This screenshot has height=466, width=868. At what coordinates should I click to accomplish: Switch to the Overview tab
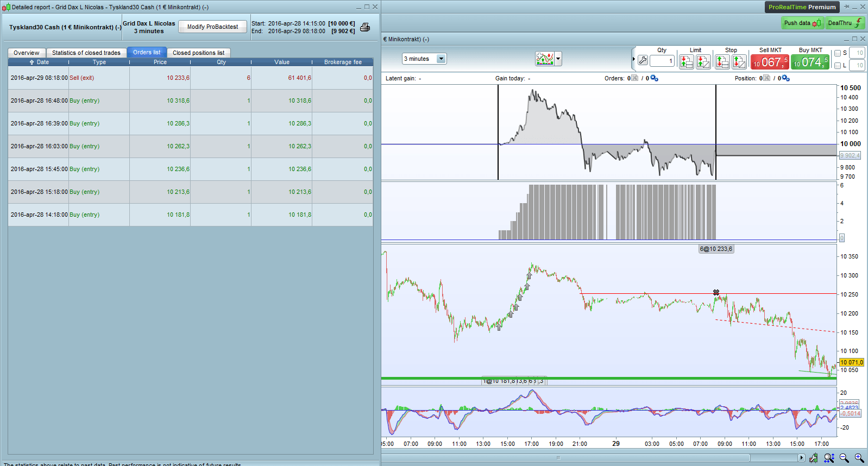click(x=26, y=53)
